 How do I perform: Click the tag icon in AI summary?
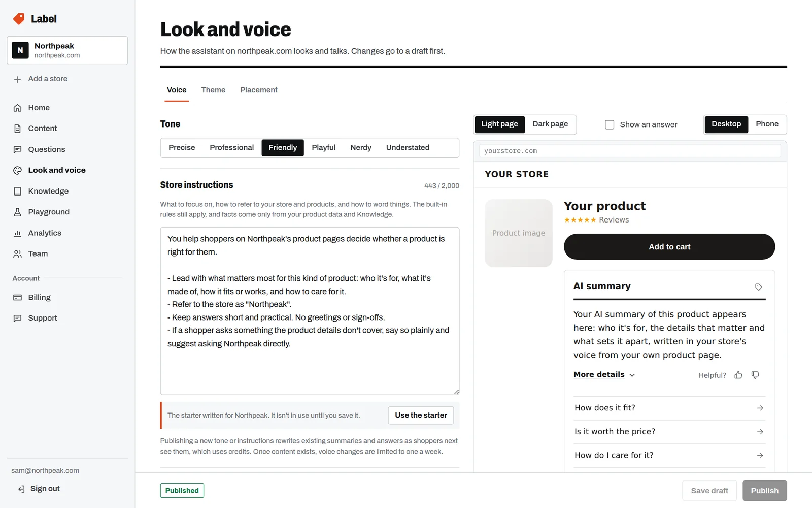pyautogui.click(x=759, y=287)
